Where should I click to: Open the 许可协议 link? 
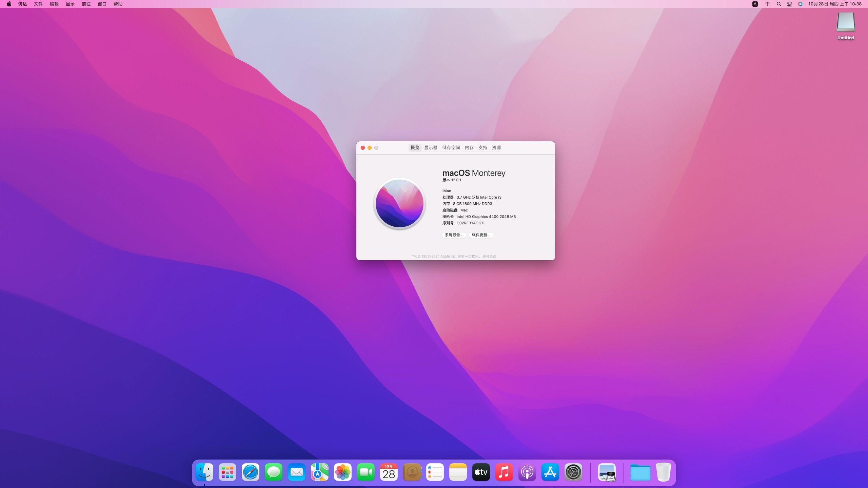point(489,257)
